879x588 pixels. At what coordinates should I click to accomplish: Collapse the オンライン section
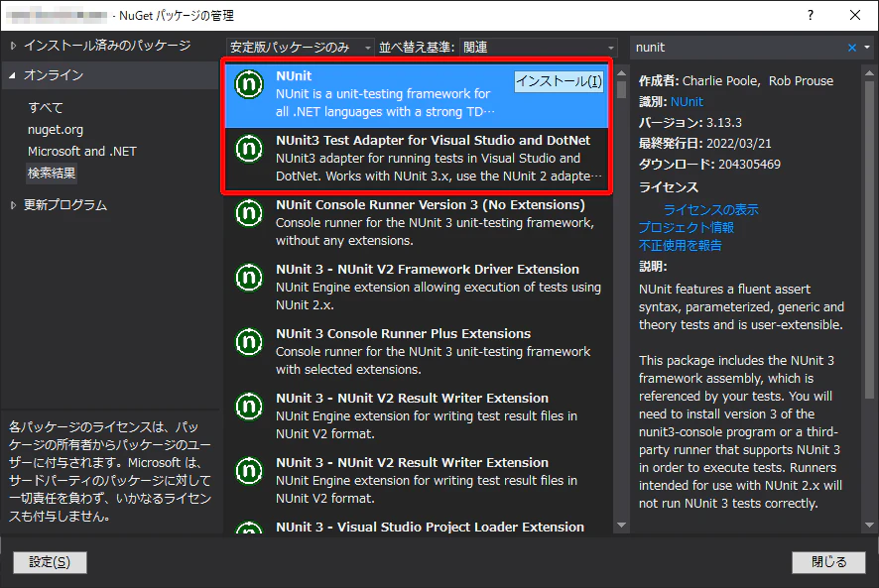[x=12, y=75]
